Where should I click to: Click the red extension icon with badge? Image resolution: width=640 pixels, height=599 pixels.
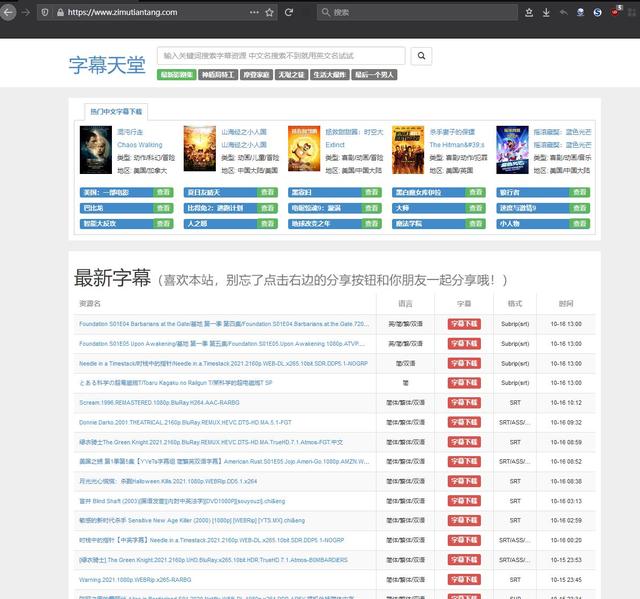(x=616, y=12)
